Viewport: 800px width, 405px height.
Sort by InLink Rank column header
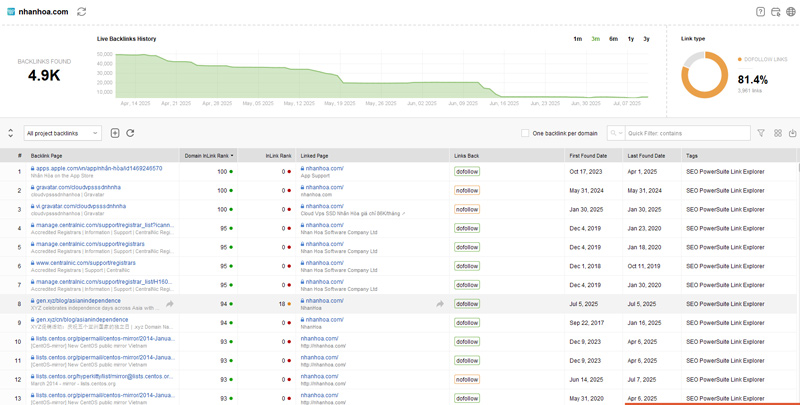pos(267,156)
